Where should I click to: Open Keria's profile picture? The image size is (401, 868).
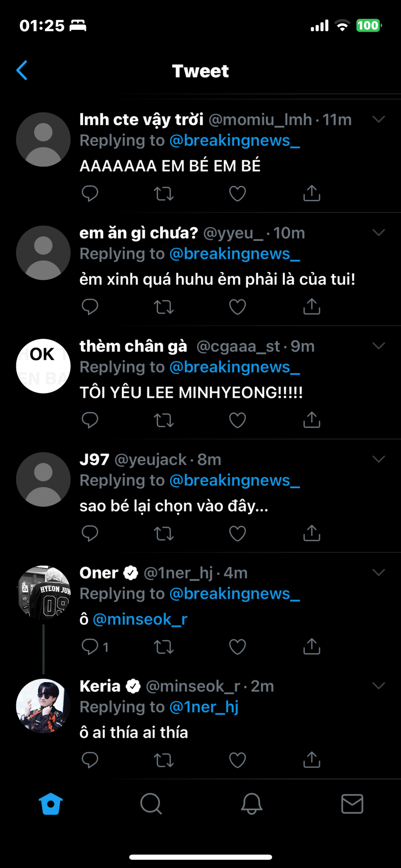pos(43,706)
